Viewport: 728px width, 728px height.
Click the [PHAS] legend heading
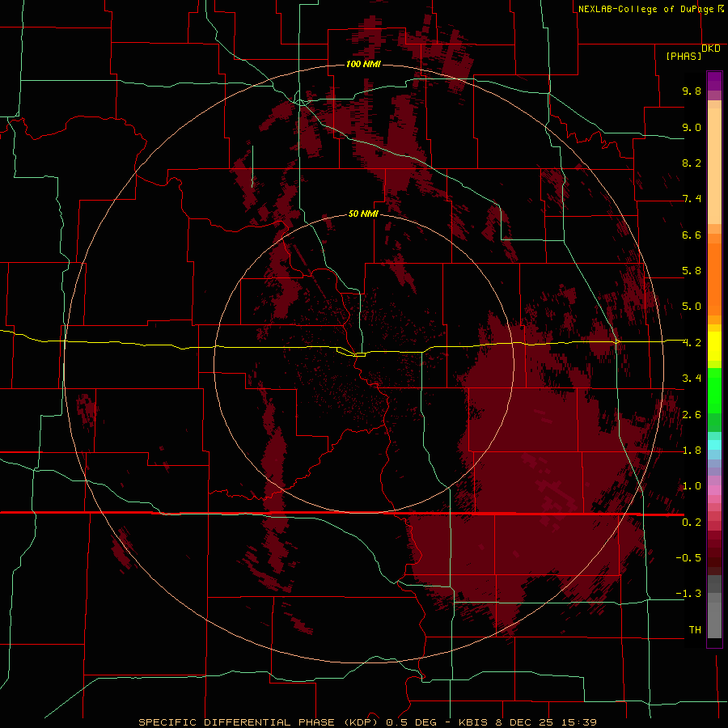pyautogui.click(x=684, y=56)
